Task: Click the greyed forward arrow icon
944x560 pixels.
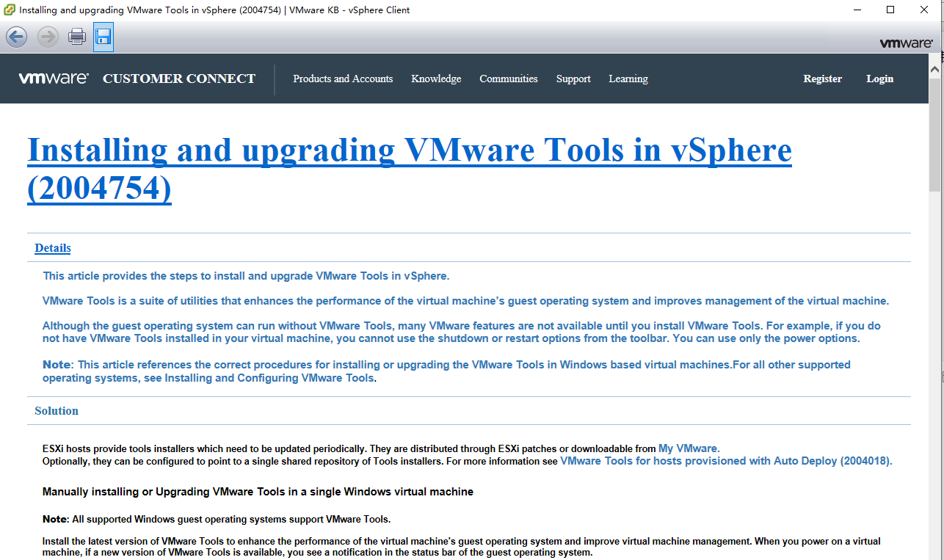Action: pos(48,37)
